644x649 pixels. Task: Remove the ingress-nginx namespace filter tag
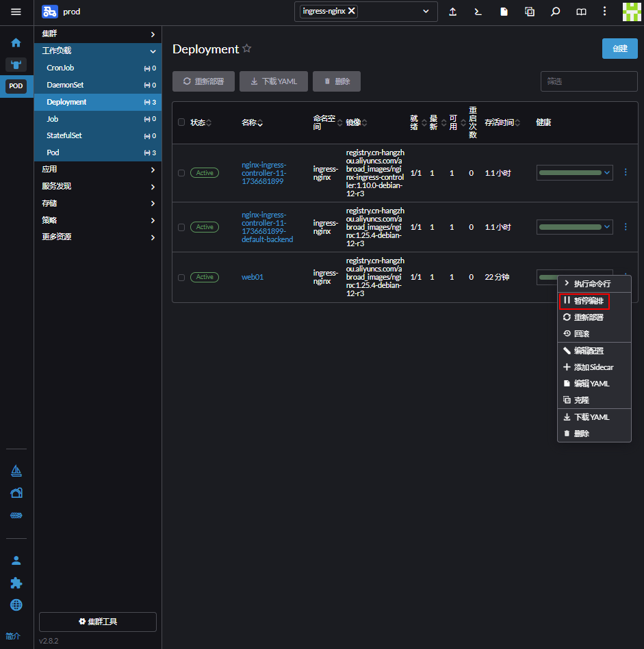tap(352, 11)
